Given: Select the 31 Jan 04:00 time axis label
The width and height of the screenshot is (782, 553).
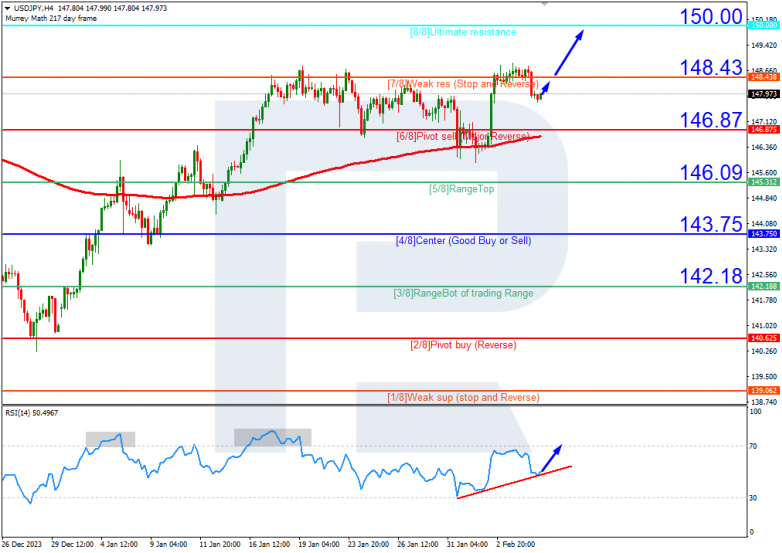Looking at the screenshot, I should pyautogui.click(x=467, y=544).
